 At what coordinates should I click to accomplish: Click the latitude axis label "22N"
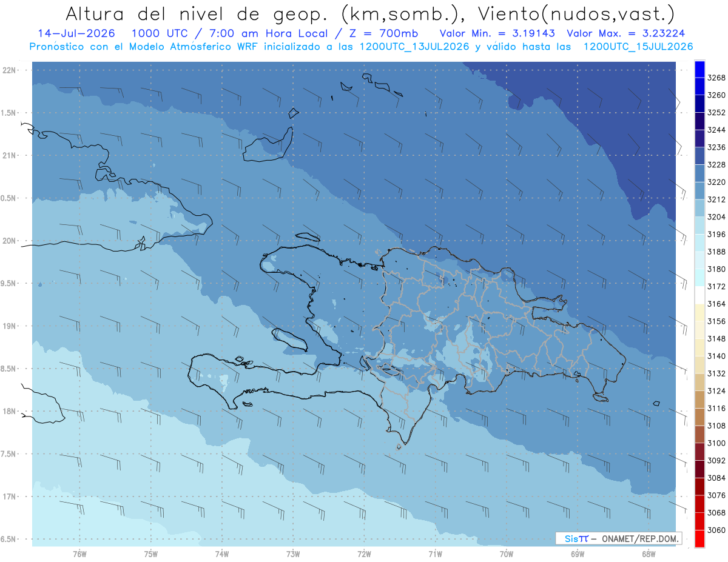pos(9,70)
